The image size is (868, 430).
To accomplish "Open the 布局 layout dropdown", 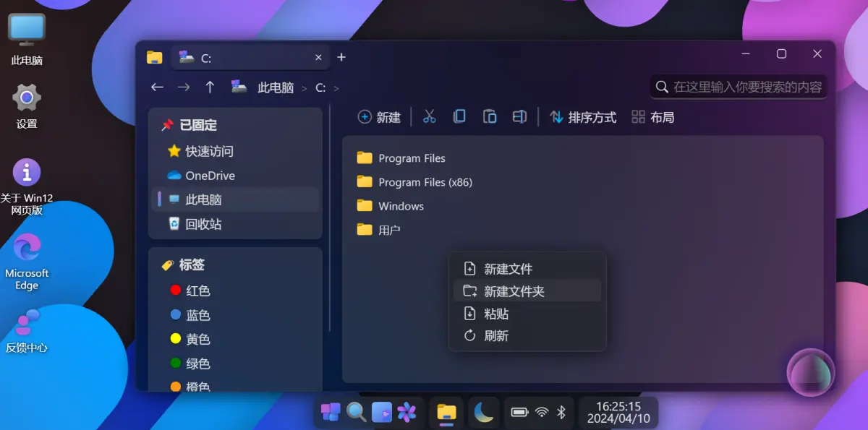I will 653,117.
